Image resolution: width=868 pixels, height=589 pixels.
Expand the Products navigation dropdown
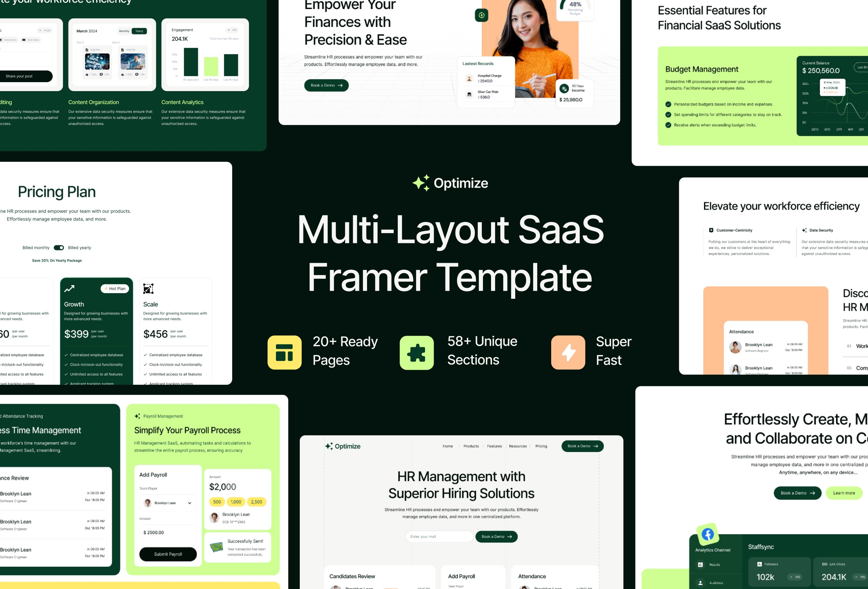[472, 446]
